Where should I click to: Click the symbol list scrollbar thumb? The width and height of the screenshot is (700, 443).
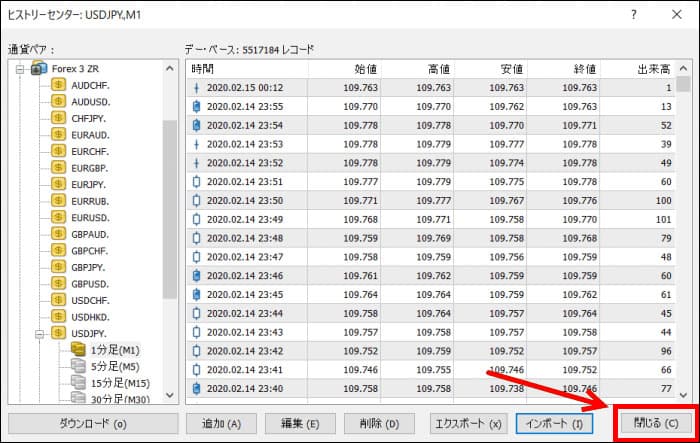[170, 209]
